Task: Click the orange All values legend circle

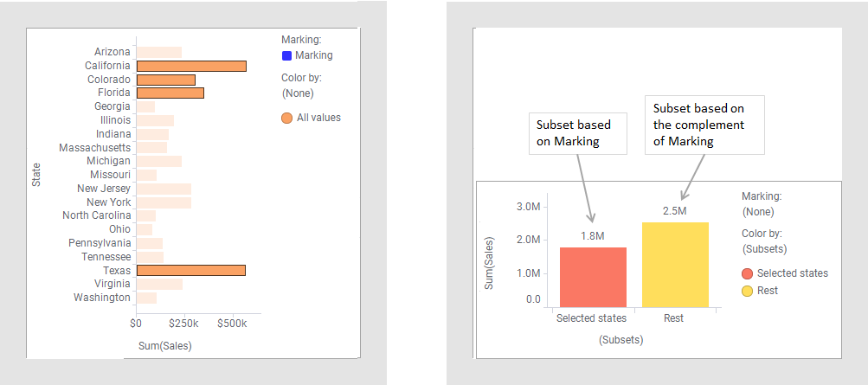Action: tap(286, 118)
